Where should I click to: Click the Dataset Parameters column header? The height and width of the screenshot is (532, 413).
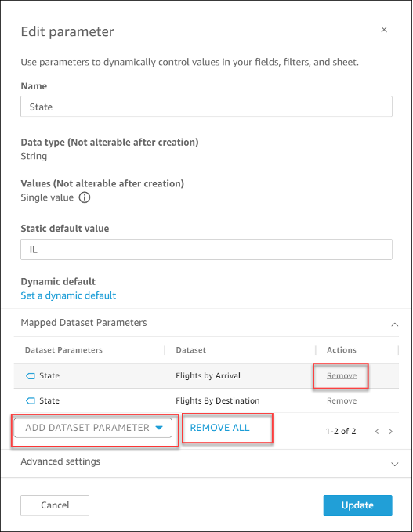[63, 349]
